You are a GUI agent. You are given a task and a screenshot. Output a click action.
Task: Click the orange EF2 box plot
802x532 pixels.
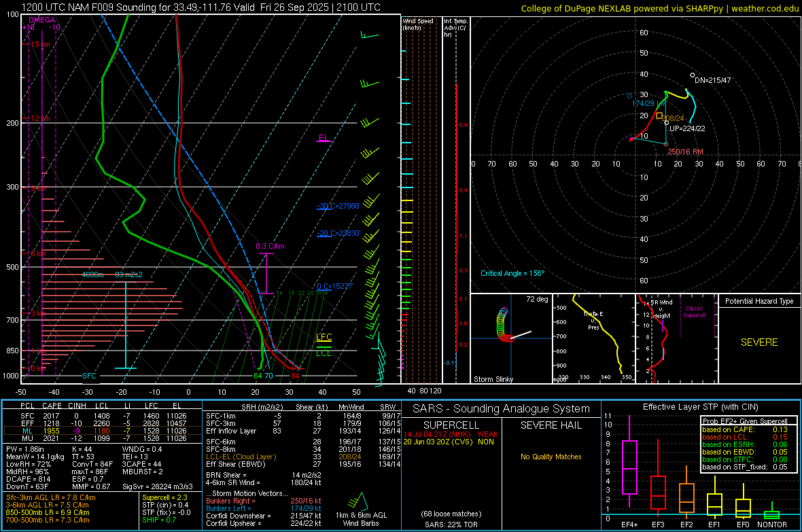[x=686, y=492]
